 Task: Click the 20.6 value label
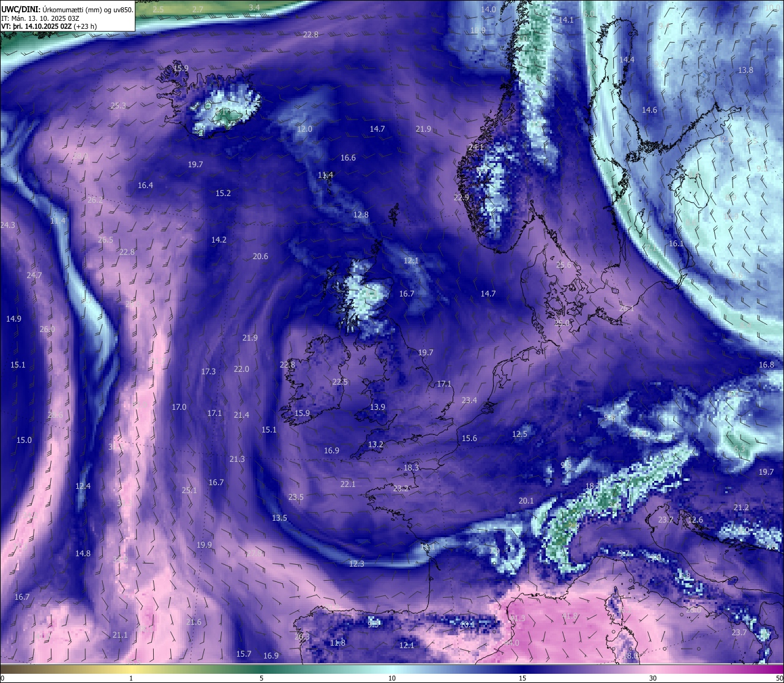click(x=260, y=256)
